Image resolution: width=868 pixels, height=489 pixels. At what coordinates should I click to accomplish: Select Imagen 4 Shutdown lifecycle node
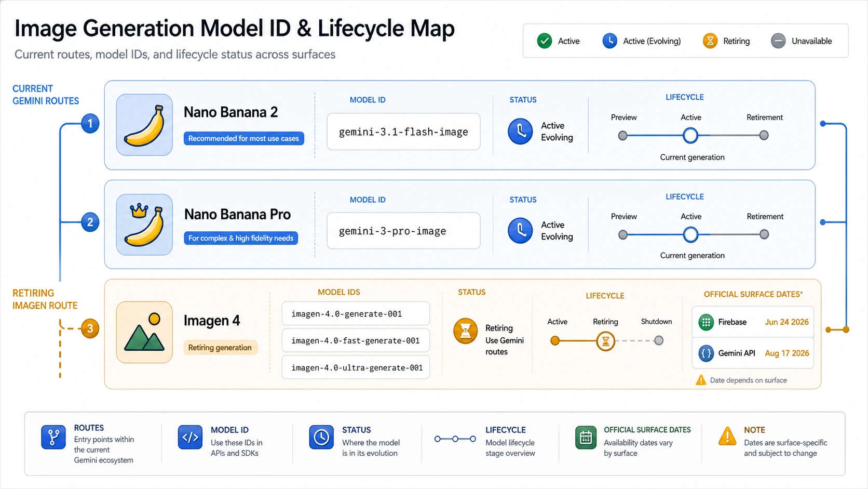659,341
